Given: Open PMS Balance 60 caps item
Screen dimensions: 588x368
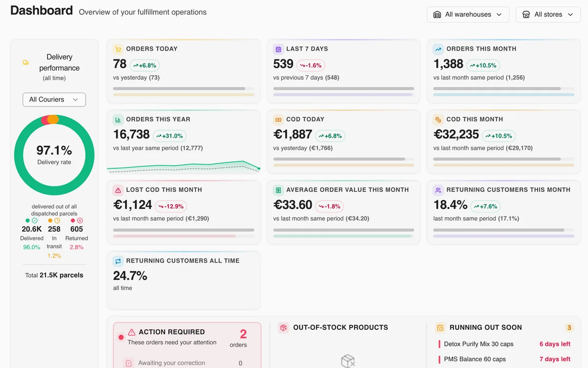Looking at the screenshot, I should point(505,359).
